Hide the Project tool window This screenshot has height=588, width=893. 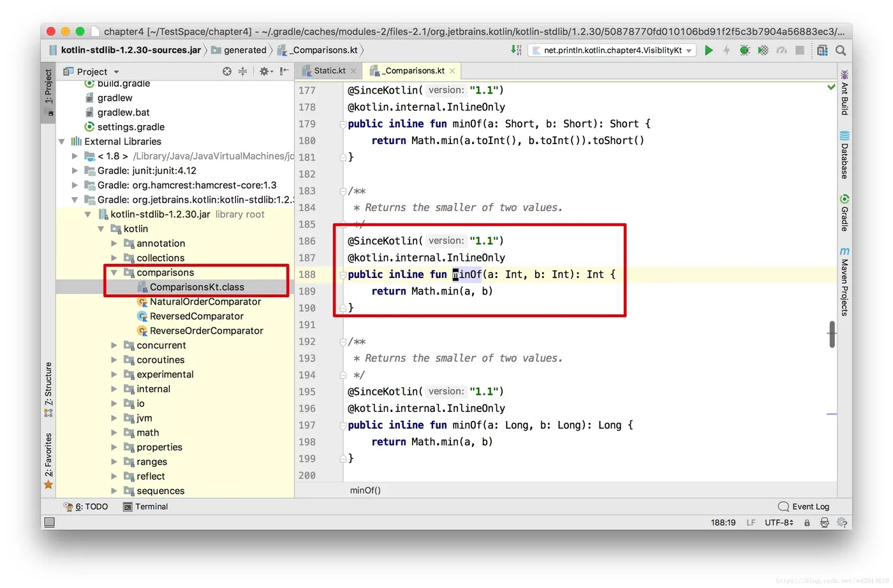coord(284,71)
